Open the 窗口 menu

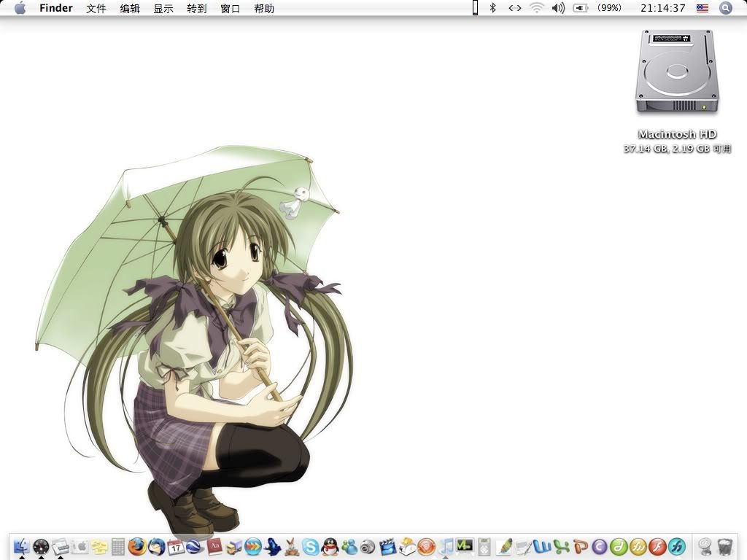[230, 8]
